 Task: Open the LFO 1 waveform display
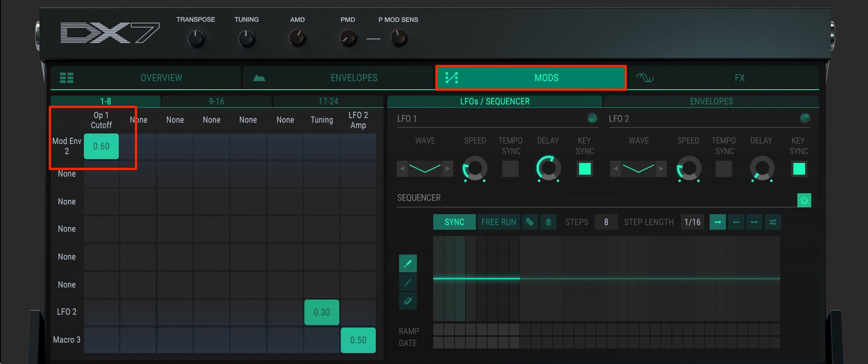click(425, 169)
